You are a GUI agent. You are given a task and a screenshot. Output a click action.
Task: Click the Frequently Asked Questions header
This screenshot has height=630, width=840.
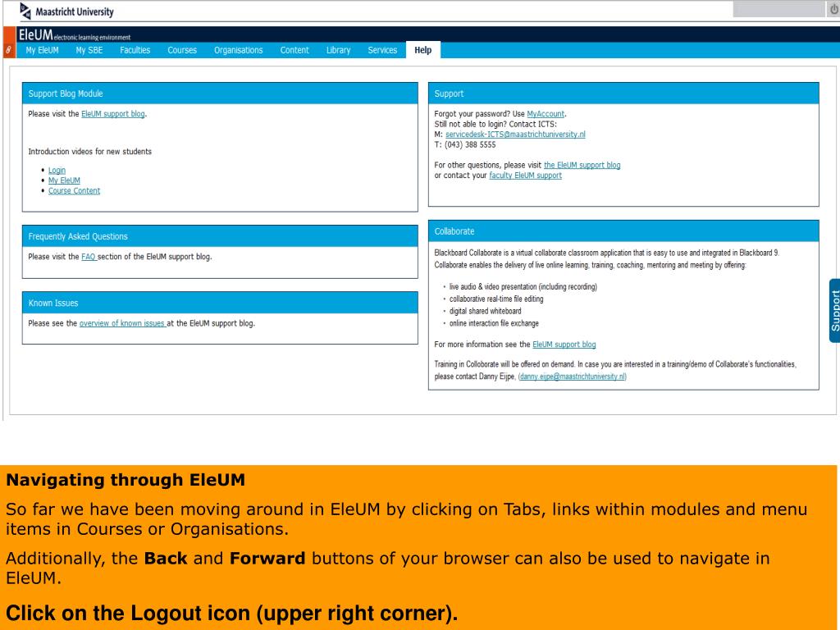[x=220, y=236]
